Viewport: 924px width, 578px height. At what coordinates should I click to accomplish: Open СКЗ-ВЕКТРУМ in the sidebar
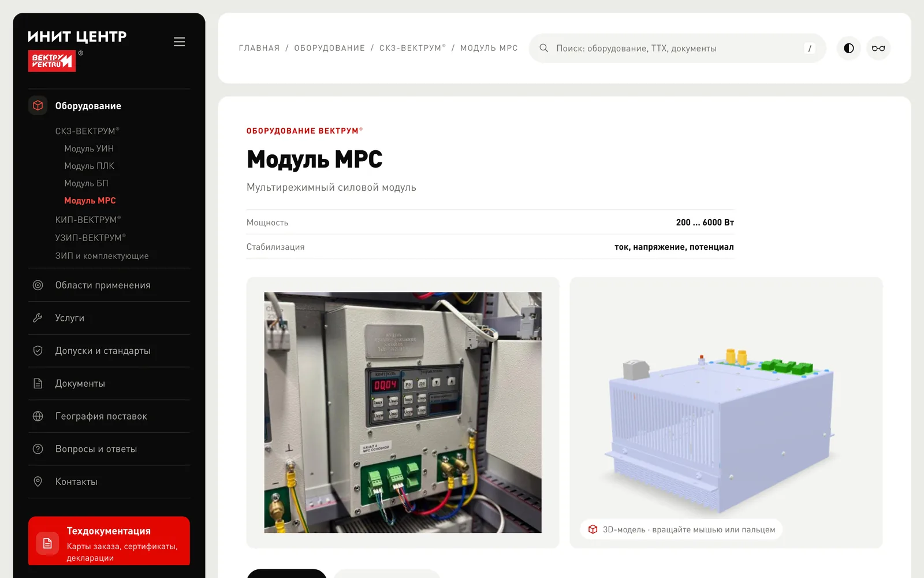coord(87,131)
